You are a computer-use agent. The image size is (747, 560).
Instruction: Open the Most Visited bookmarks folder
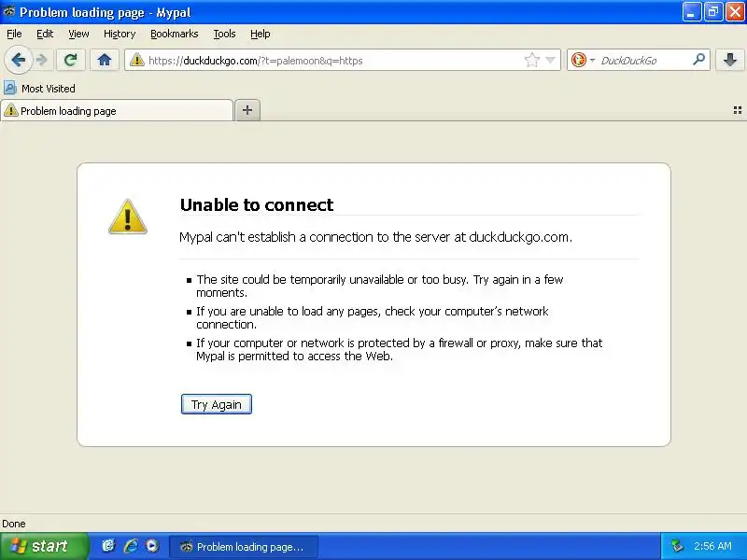tap(39, 89)
